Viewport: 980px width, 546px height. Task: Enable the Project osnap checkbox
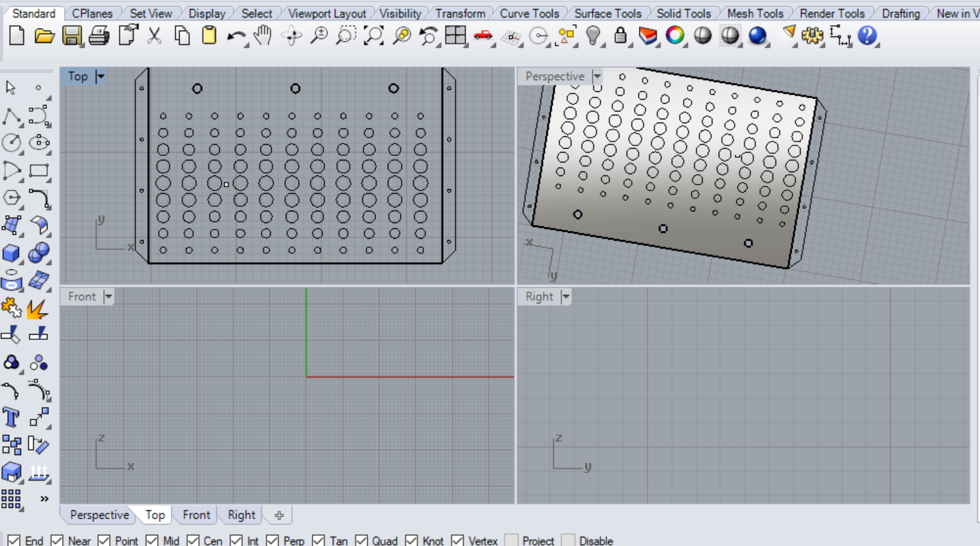(512, 541)
